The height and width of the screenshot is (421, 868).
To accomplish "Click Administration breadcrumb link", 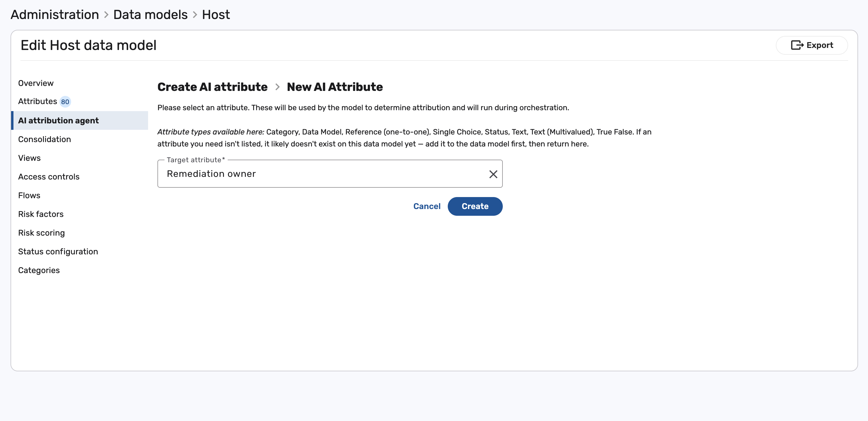I will click(55, 14).
